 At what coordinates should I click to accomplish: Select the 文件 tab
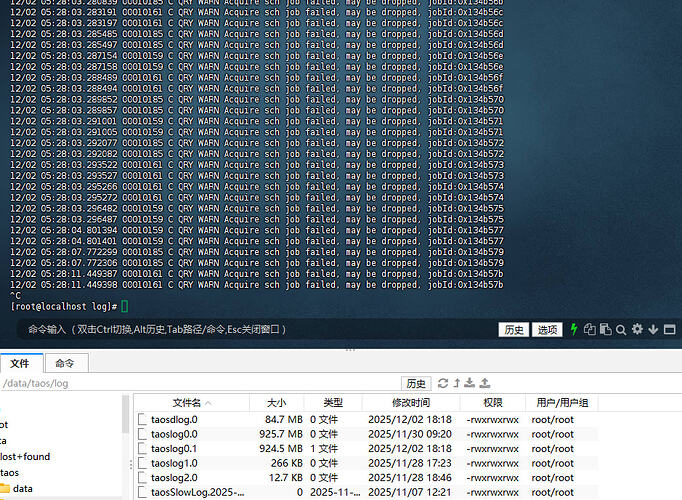pyautogui.click(x=20, y=363)
